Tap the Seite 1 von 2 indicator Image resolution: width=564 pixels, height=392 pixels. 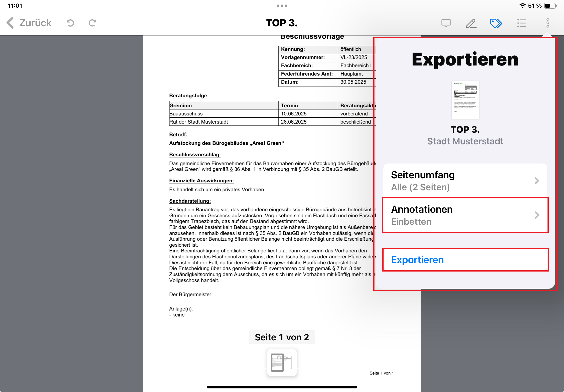coord(282,337)
